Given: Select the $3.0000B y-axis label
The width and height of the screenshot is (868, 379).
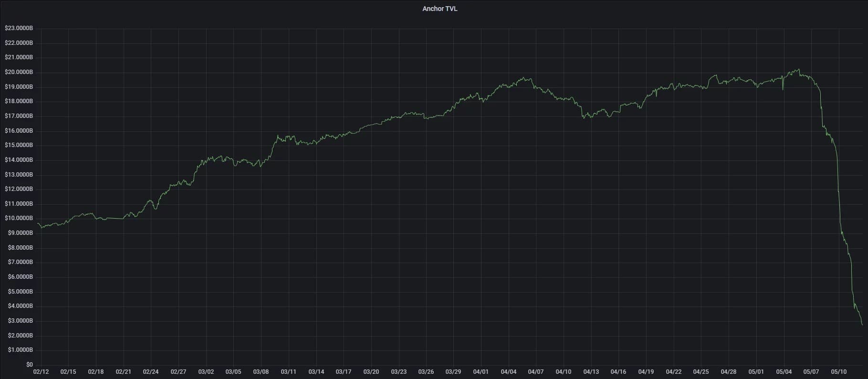Looking at the screenshot, I should [x=20, y=321].
